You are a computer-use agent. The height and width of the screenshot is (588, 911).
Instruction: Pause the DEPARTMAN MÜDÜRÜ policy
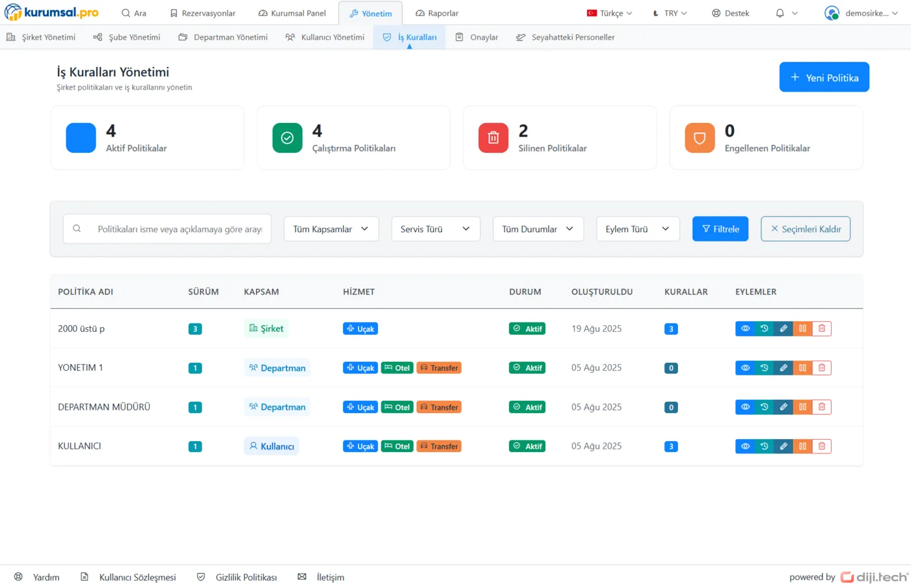click(802, 407)
